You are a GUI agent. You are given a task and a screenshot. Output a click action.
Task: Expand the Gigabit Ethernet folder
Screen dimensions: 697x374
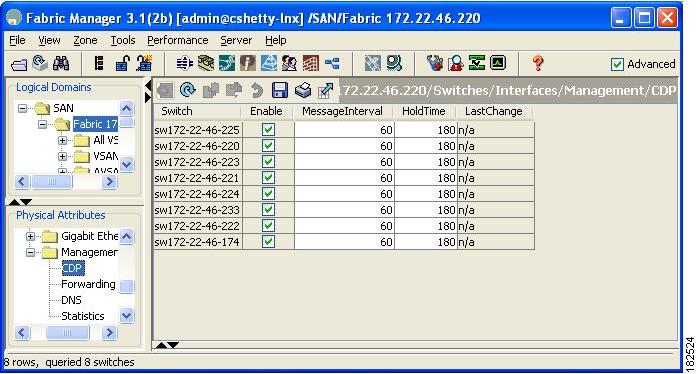tap(30, 236)
